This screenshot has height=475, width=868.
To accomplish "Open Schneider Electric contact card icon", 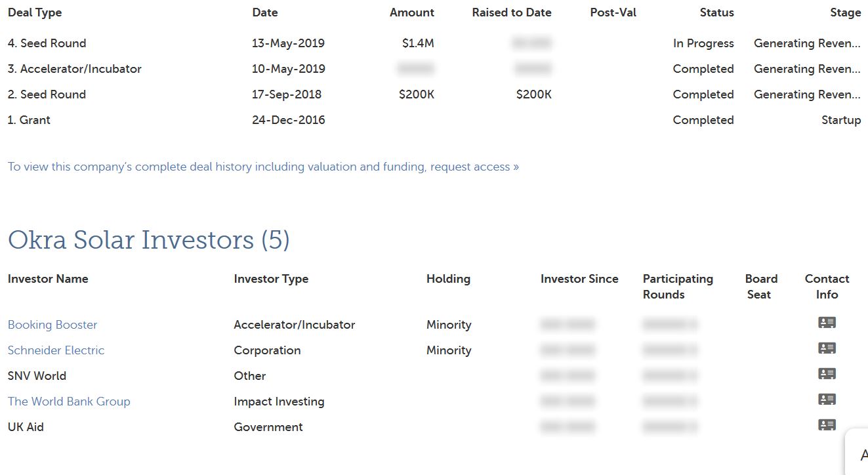I will tap(827, 348).
